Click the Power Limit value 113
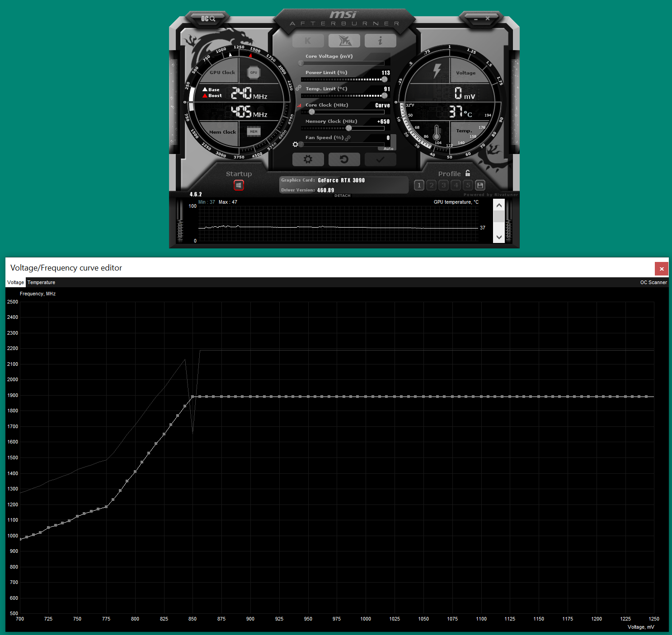Viewport: 672px width, 635px height. click(385, 73)
